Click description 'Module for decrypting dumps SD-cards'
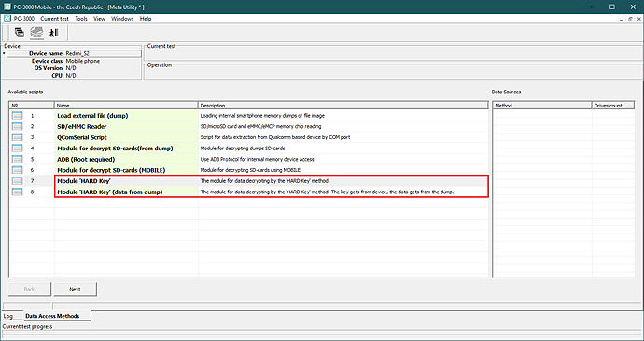The image size is (644, 341). coord(243,149)
